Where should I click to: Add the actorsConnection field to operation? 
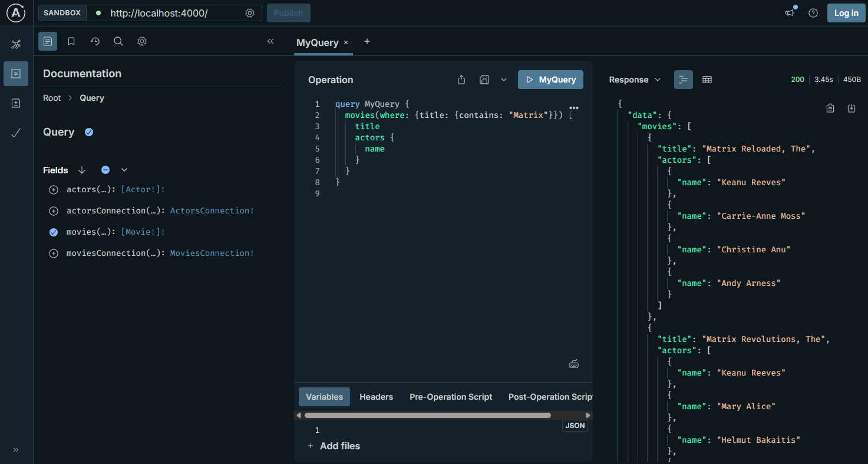pyautogui.click(x=54, y=211)
